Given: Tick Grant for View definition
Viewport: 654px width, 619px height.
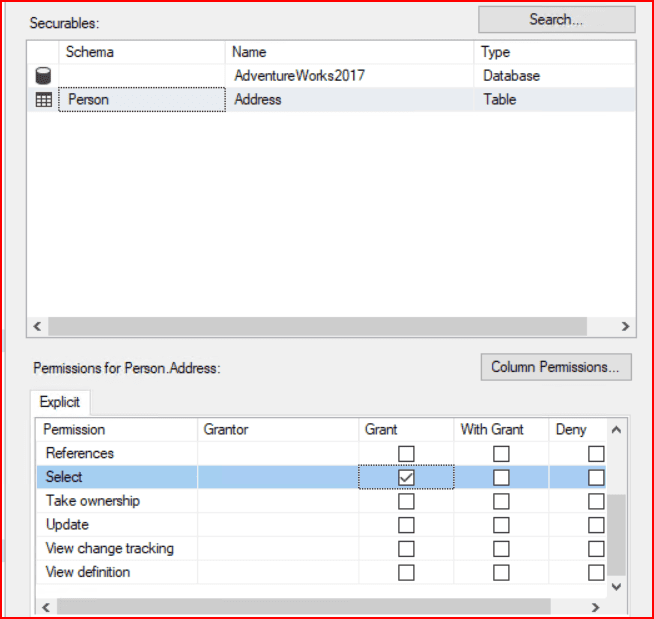Looking at the screenshot, I should click(x=406, y=573).
